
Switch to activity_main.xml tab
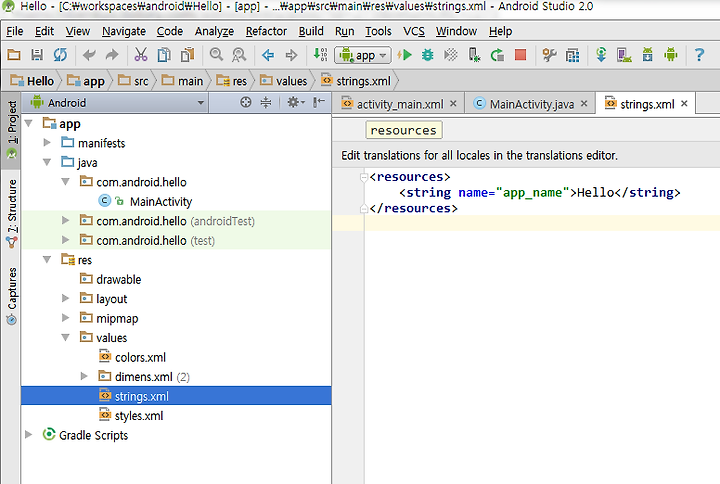tap(400, 104)
